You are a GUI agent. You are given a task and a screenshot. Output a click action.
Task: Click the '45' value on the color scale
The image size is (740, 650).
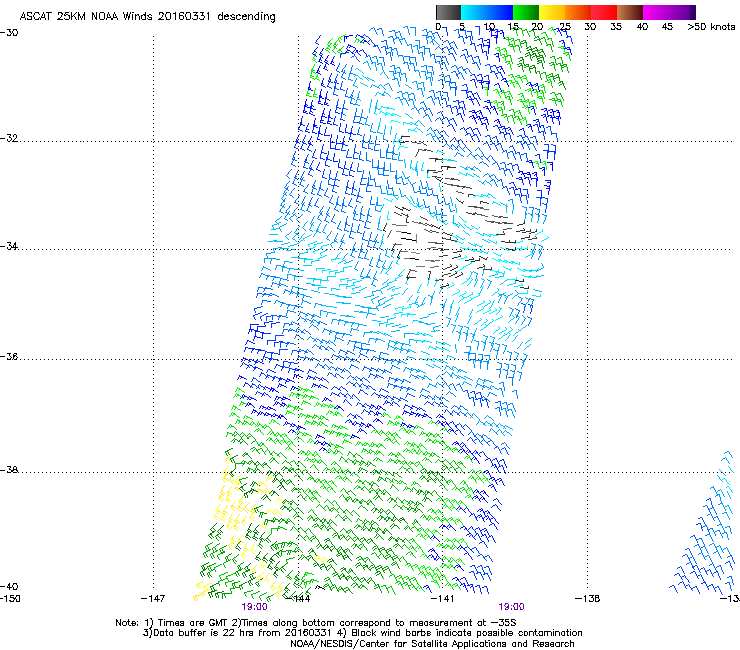pos(667,27)
